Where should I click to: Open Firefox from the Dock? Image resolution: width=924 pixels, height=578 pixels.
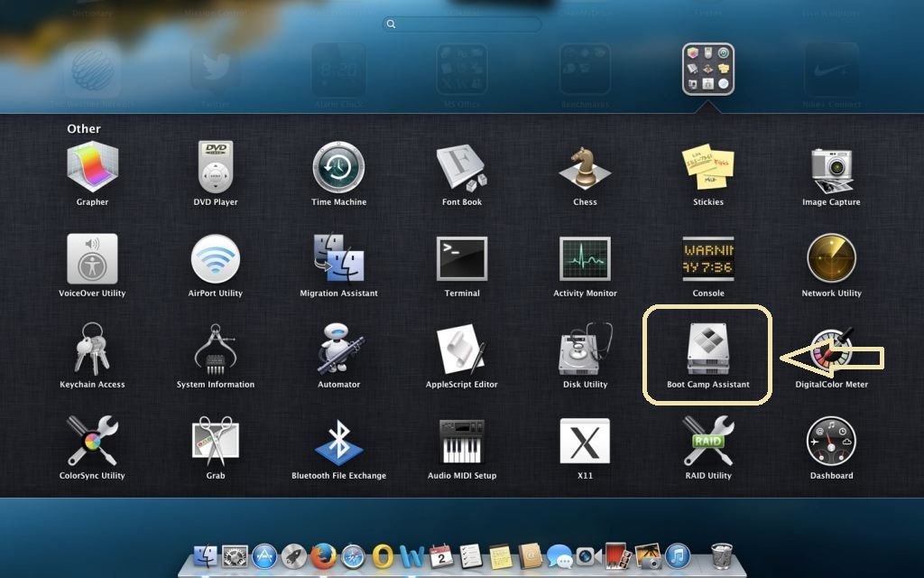pos(323,556)
